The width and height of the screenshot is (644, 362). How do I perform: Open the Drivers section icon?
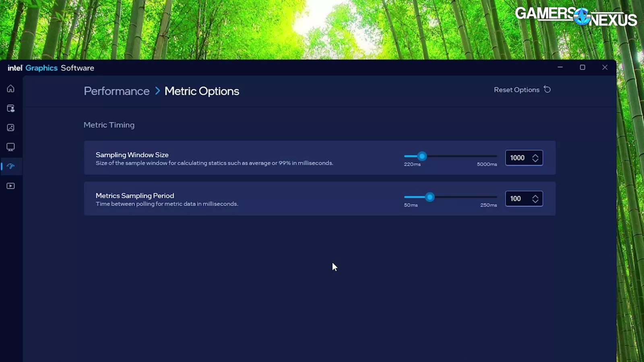10,108
